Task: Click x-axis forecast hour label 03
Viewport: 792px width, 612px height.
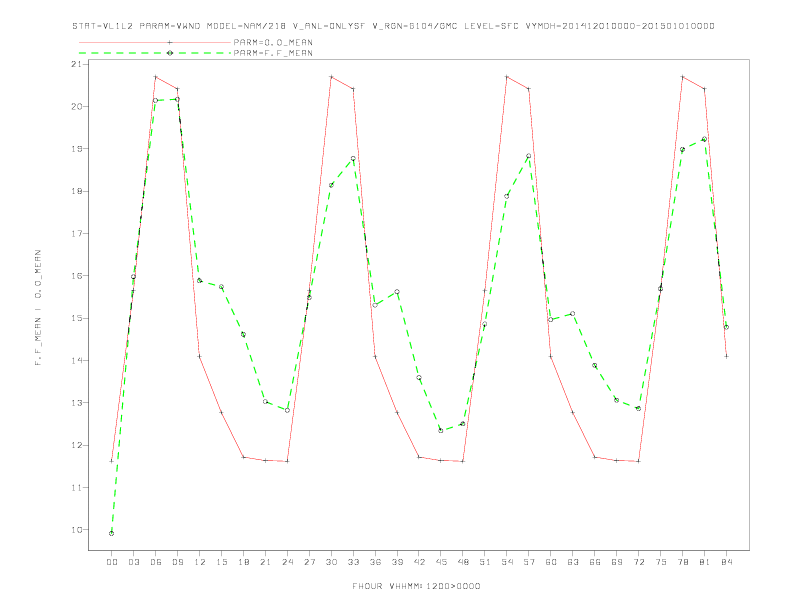Action: (x=133, y=562)
